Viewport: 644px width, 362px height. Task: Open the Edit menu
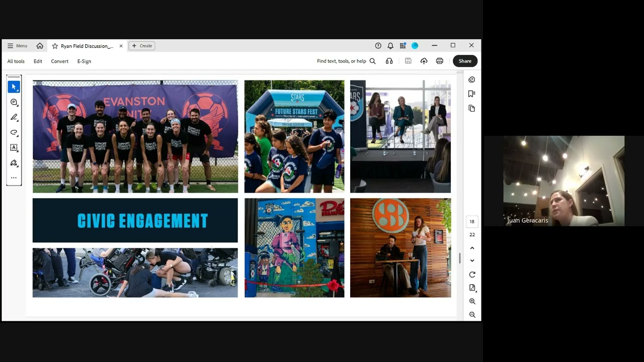(x=38, y=61)
